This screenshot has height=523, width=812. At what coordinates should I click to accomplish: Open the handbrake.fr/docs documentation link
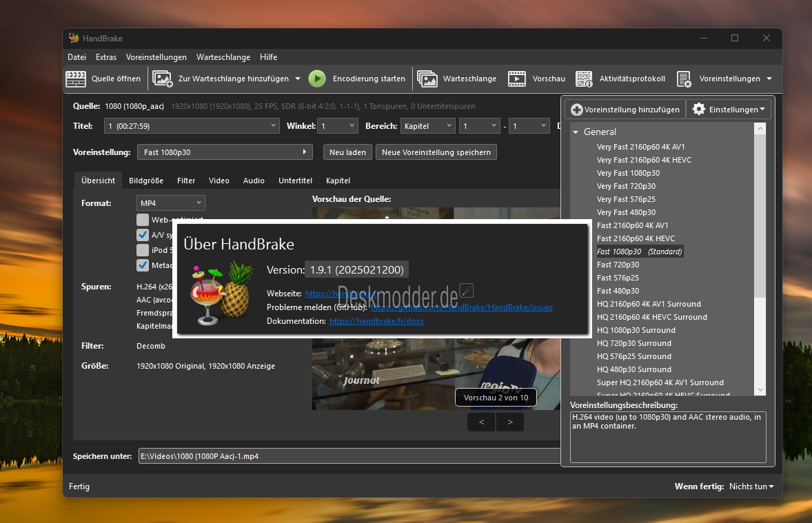pos(376,321)
